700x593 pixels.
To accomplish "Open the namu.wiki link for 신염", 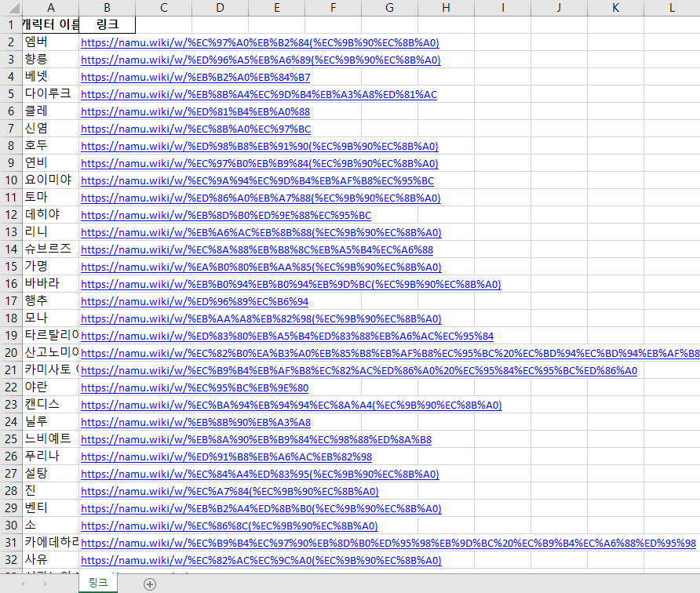I will click(195, 129).
